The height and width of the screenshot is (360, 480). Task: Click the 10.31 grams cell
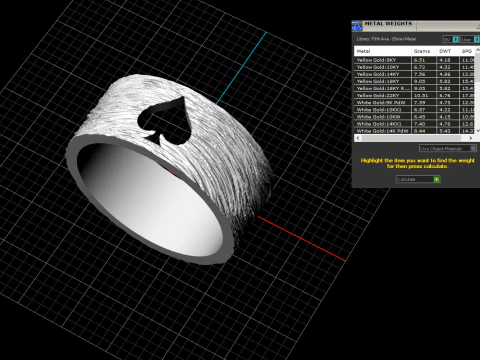pos(424,95)
